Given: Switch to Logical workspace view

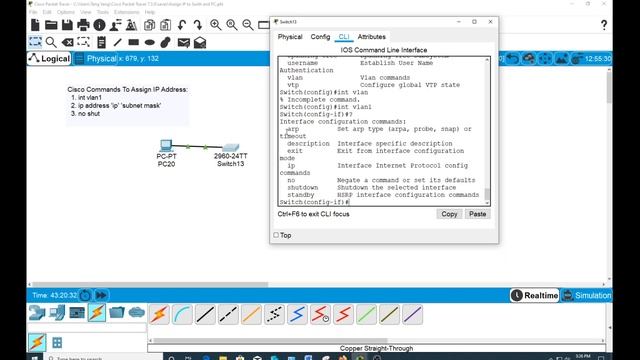Looking at the screenshot, I should (x=49, y=58).
